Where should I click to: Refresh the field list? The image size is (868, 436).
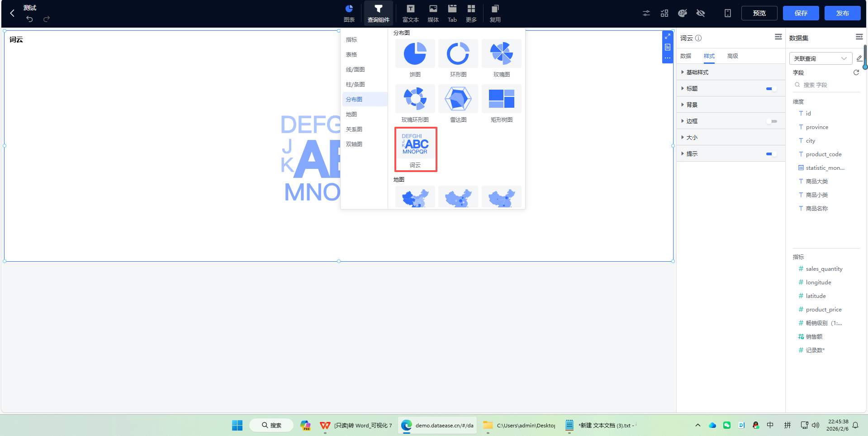tap(856, 72)
